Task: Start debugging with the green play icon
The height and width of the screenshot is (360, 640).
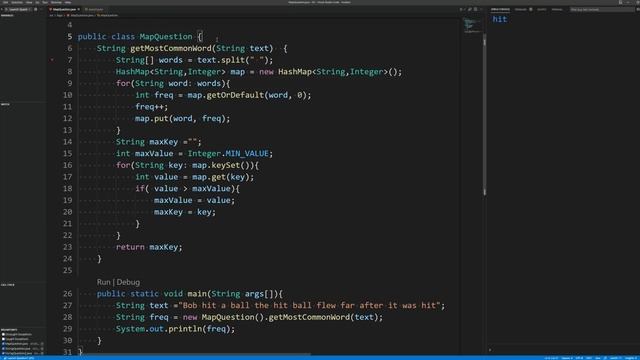Action: pyautogui.click(x=2, y=9)
